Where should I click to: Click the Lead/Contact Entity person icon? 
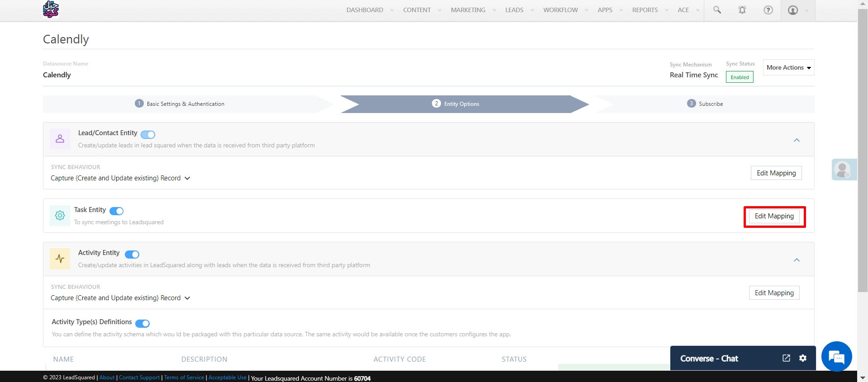tap(60, 139)
